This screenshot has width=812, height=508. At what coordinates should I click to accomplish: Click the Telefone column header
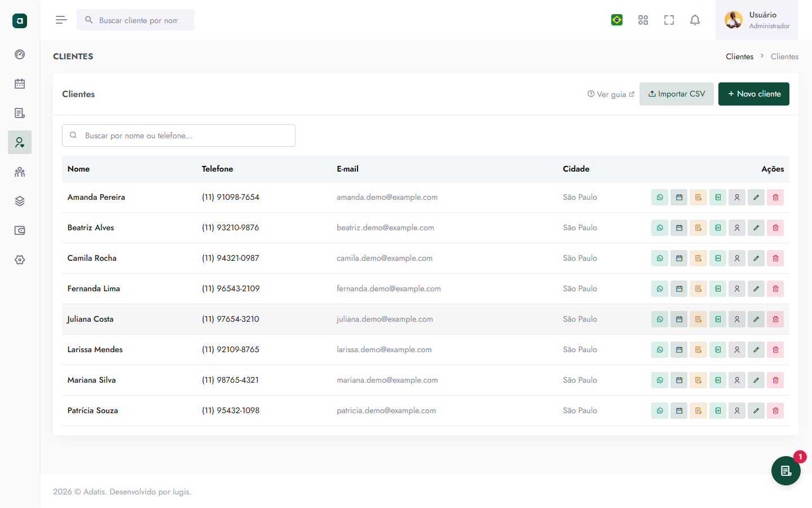pos(217,169)
